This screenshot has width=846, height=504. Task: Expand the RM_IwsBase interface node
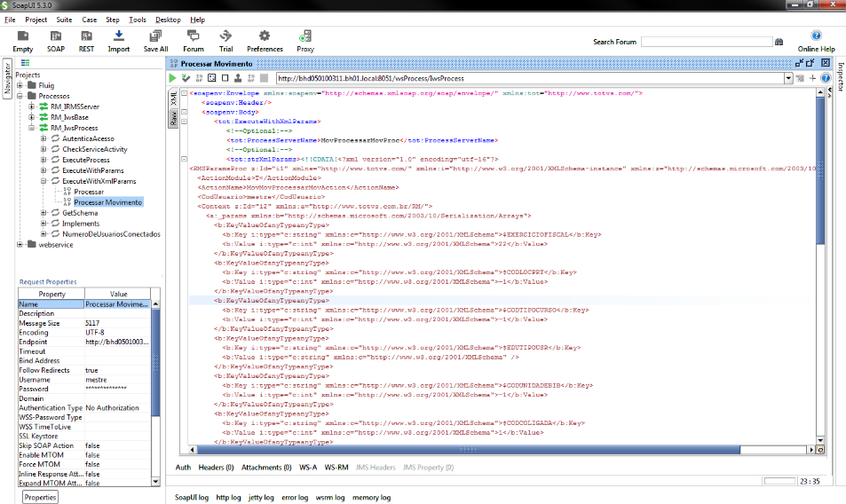(x=31, y=117)
